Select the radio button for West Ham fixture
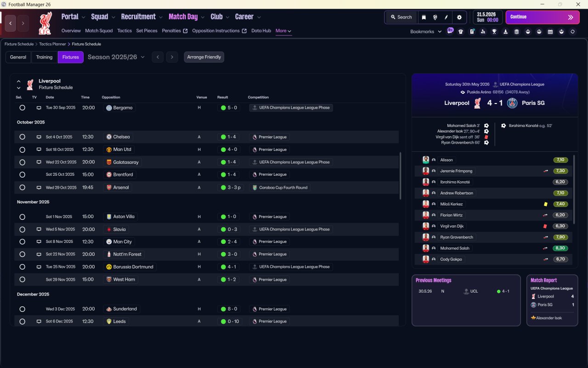 (x=22, y=280)
